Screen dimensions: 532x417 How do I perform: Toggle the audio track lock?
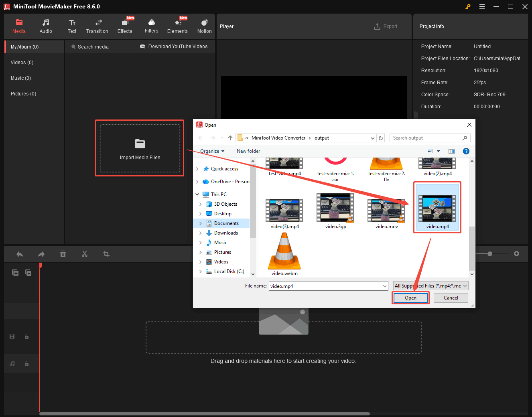pyautogui.click(x=26, y=364)
